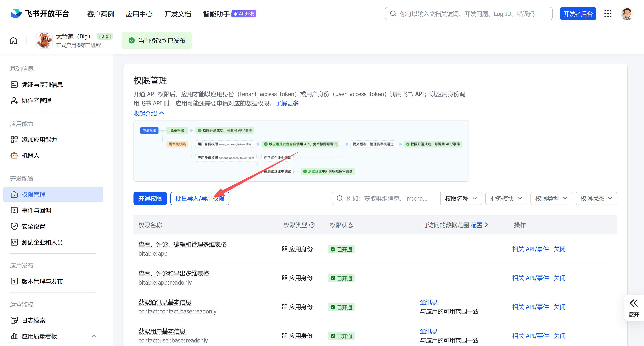This screenshot has height=346, width=644.
Task: Open the 权限类型 filter dropdown
Action: [x=551, y=199]
